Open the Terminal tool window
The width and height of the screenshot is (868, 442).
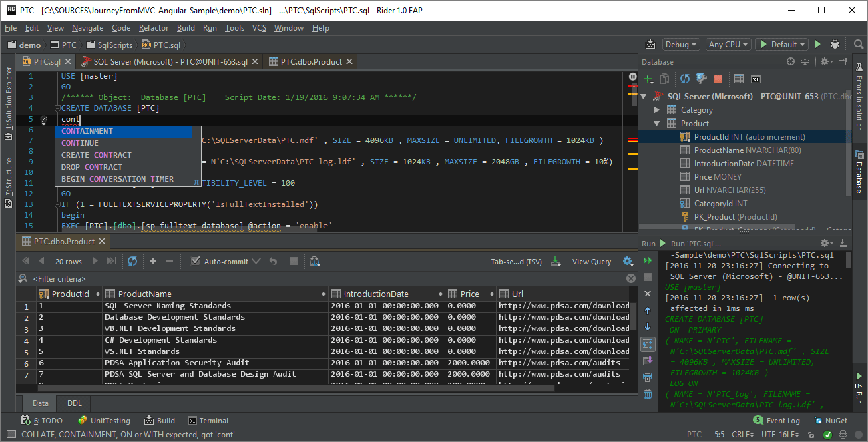pos(208,421)
